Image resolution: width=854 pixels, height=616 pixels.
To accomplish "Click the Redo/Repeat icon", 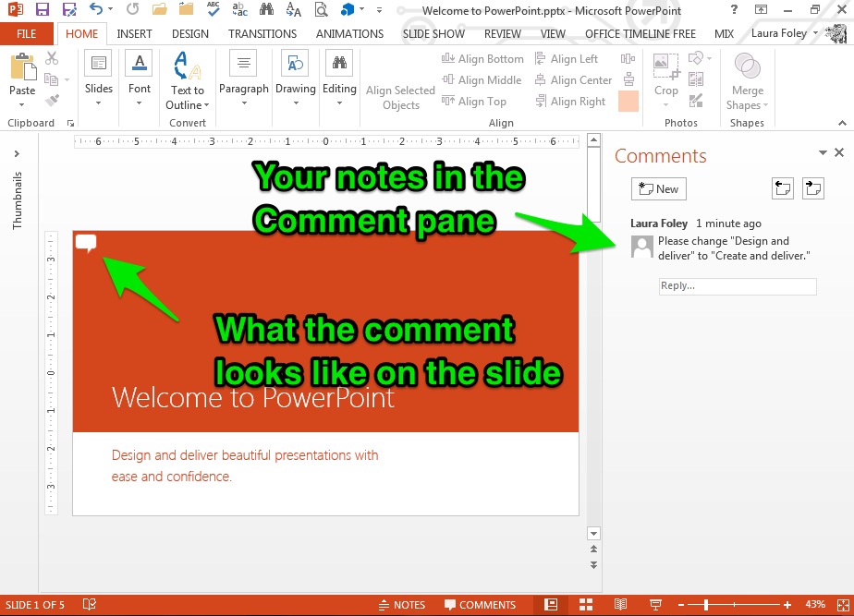I will point(132,9).
